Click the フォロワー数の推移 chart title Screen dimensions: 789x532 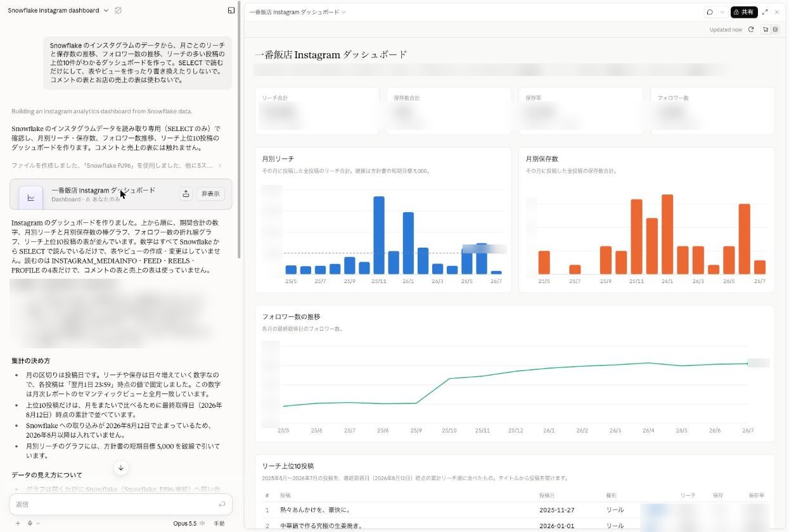(x=292, y=317)
